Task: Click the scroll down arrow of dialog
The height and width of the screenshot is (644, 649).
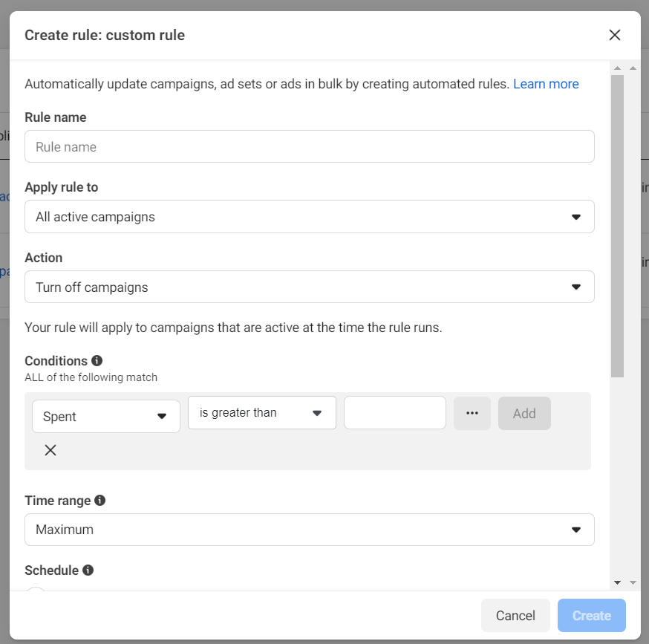Action: 618,583
